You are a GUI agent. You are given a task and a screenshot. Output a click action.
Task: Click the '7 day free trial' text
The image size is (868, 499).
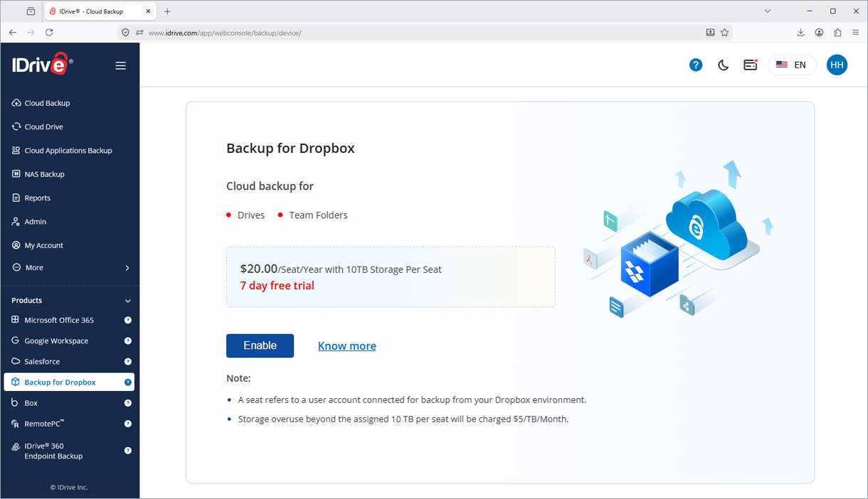[x=277, y=286]
